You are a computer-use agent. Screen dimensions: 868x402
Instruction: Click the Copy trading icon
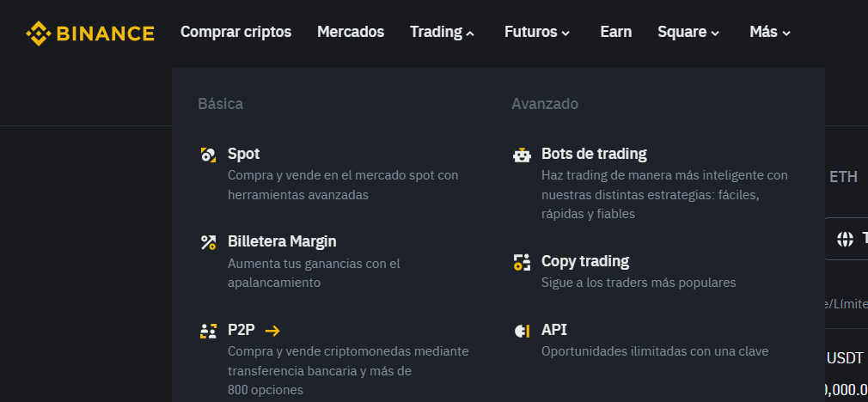click(522, 262)
